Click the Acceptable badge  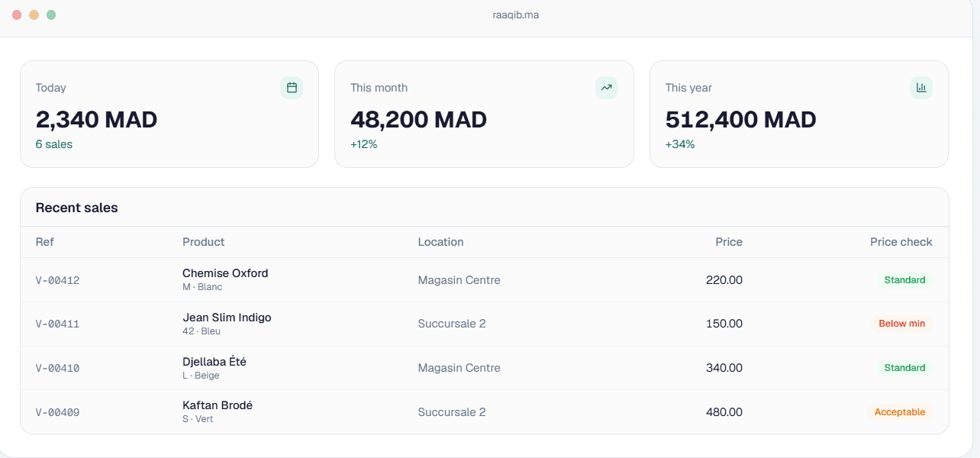pos(900,412)
